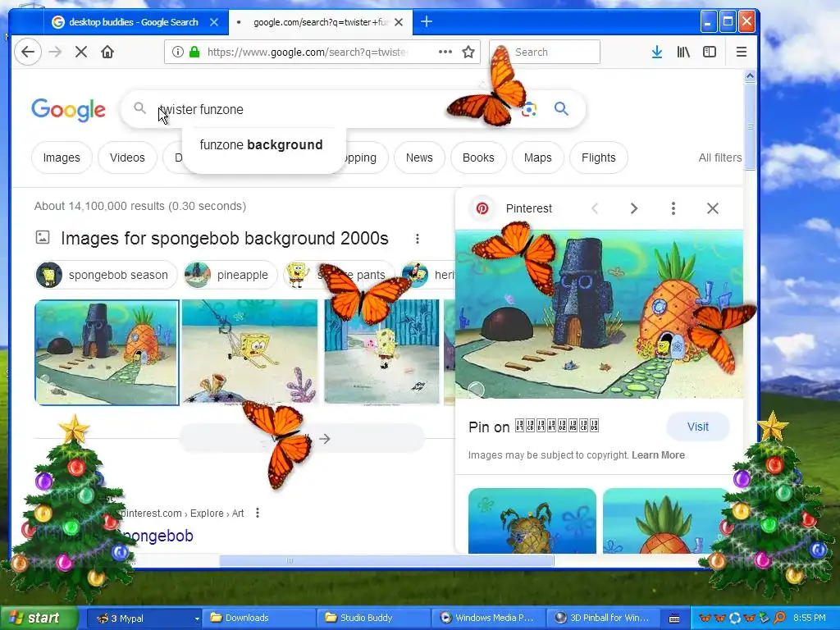Open the Squidward house and pineapple thumbnail
840x630 pixels.
[107, 352]
